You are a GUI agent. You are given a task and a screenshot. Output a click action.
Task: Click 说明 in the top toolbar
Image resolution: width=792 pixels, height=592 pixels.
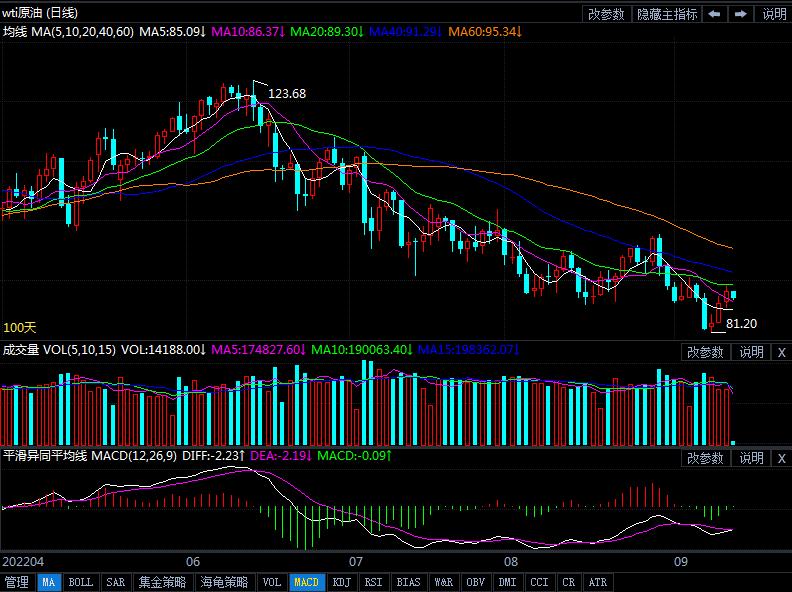pyautogui.click(x=774, y=14)
